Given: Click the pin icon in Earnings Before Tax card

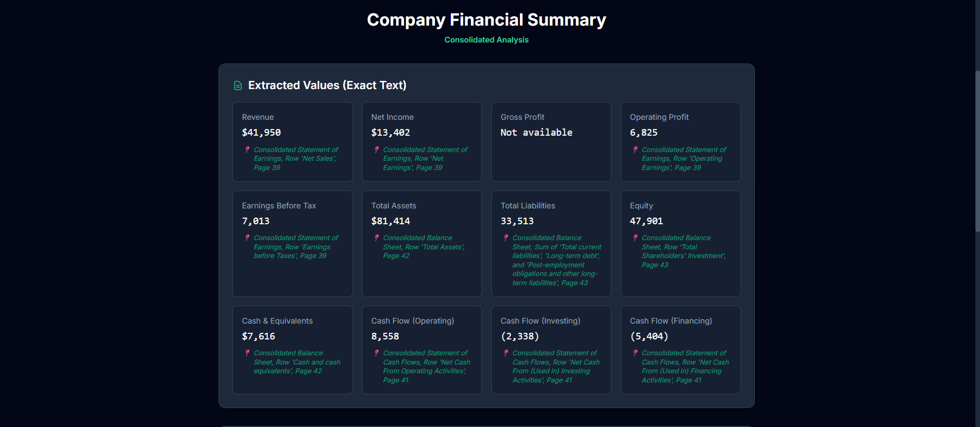Looking at the screenshot, I should coord(247,238).
